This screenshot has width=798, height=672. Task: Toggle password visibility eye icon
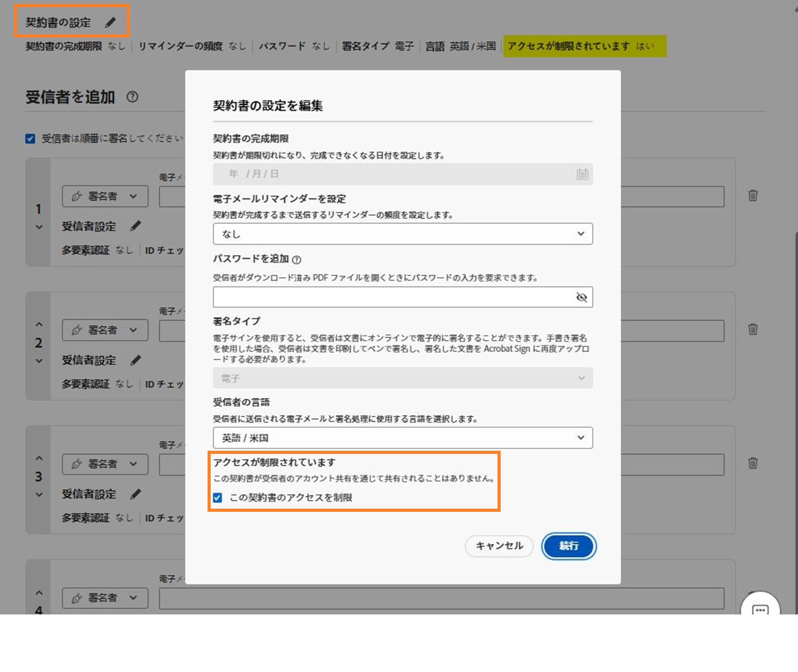click(581, 297)
